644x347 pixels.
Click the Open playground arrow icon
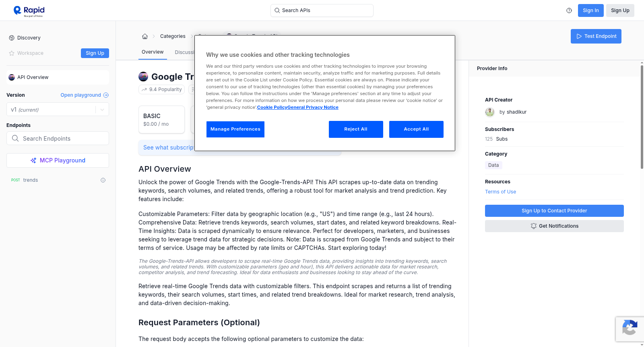pyautogui.click(x=106, y=95)
